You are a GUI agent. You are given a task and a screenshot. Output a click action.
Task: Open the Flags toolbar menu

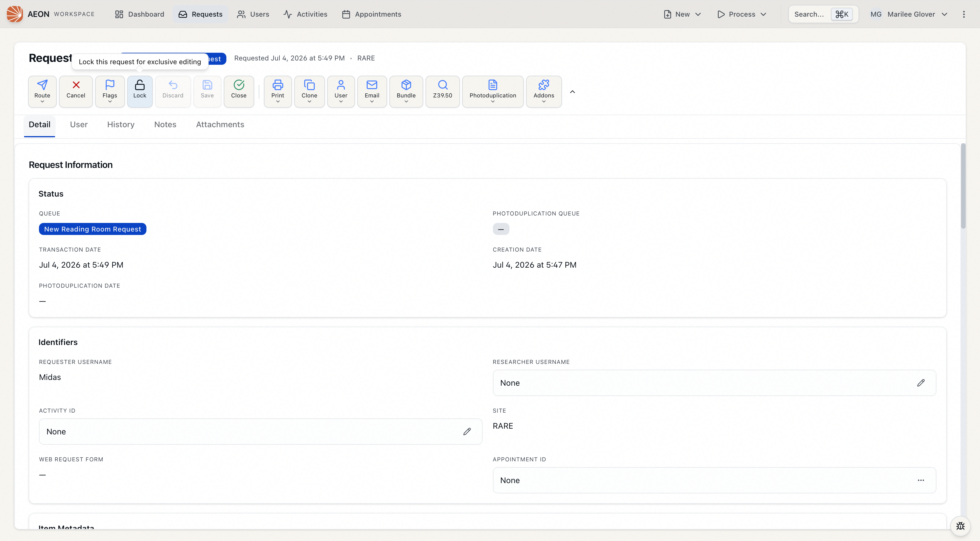click(x=109, y=91)
